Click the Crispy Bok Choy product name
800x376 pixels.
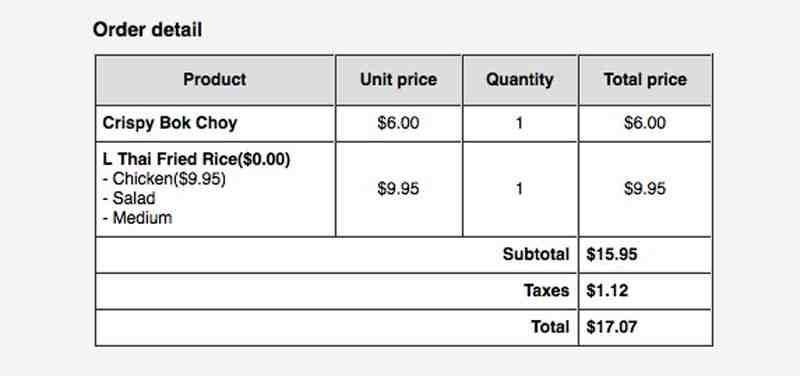pyautogui.click(x=170, y=123)
